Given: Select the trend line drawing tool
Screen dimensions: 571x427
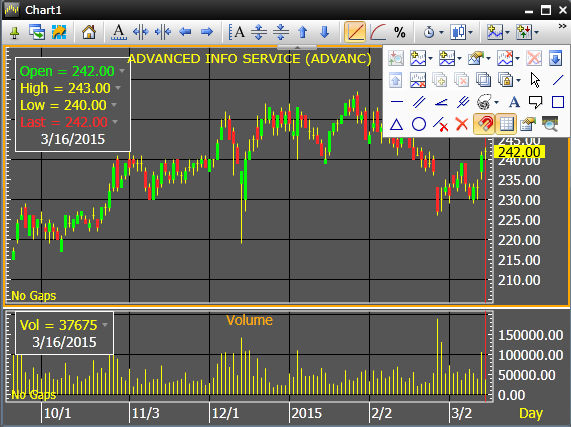Looking at the screenshot, I should point(558,80).
